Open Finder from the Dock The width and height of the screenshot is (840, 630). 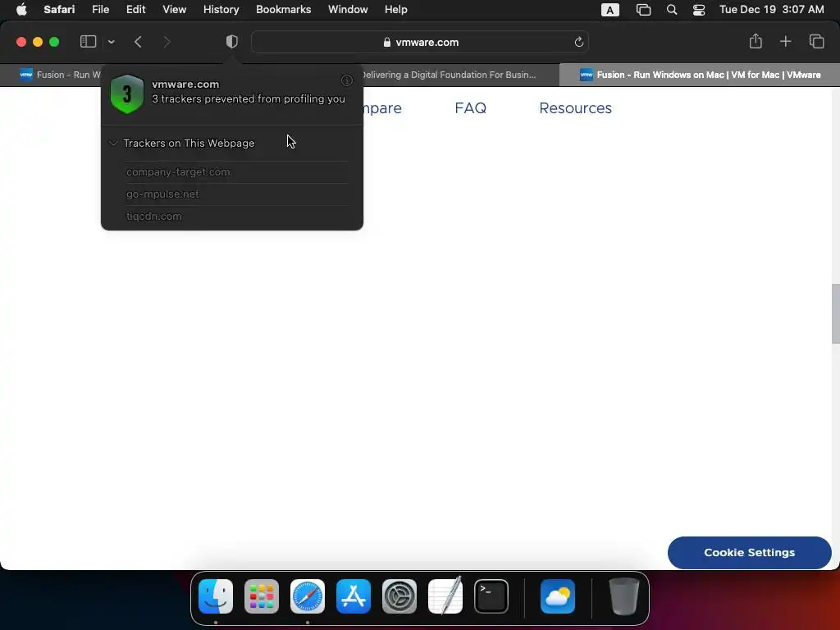pyautogui.click(x=216, y=596)
